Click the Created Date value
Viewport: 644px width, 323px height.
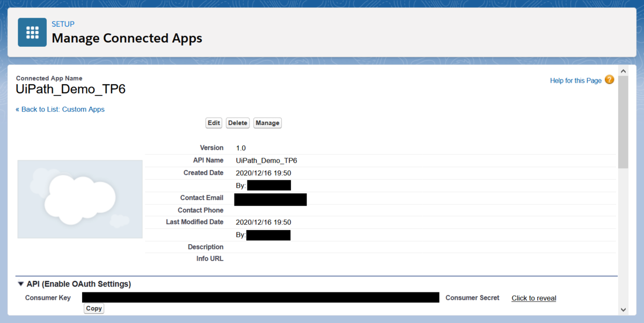pos(264,173)
